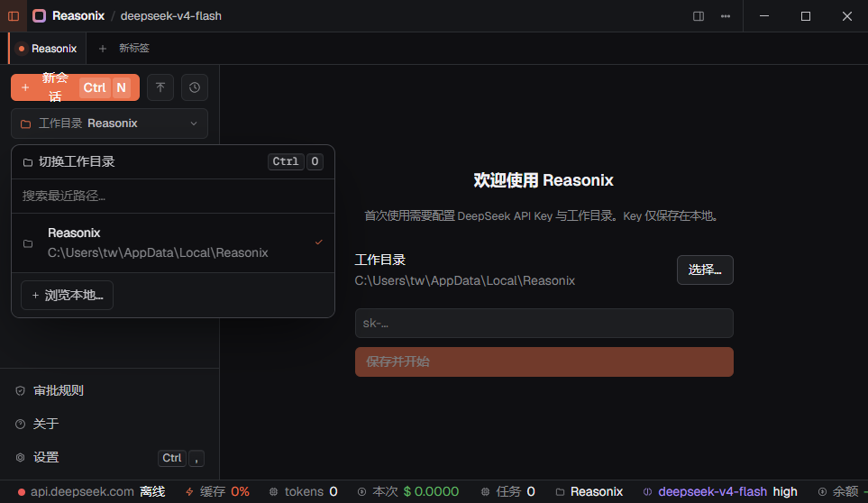Click the folder icon in status bar
The width and height of the screenshot is (868, 503).
click(561, 491)
